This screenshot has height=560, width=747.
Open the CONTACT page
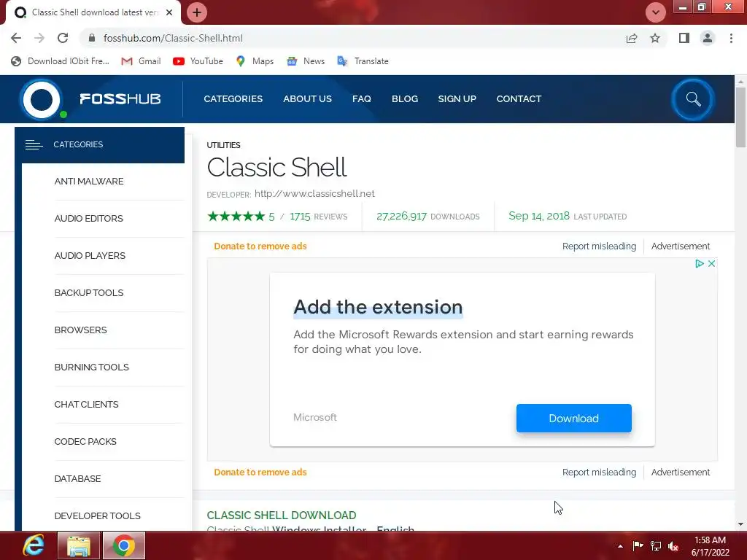pyautogui.click(x=519, y=99)
